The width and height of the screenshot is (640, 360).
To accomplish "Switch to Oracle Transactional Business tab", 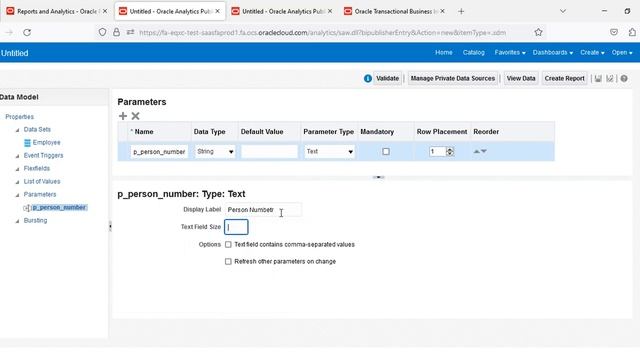I will point(394,11).
